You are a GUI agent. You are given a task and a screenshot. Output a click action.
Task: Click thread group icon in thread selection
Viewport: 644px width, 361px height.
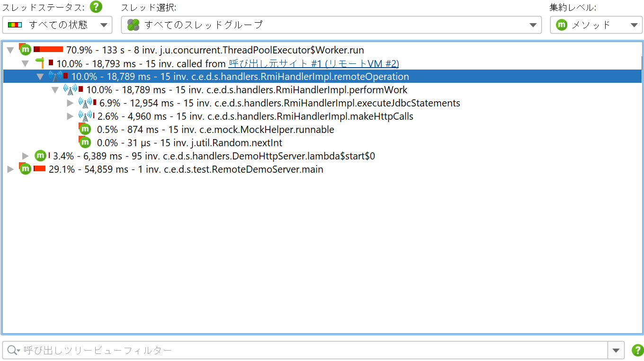(134, 25)
